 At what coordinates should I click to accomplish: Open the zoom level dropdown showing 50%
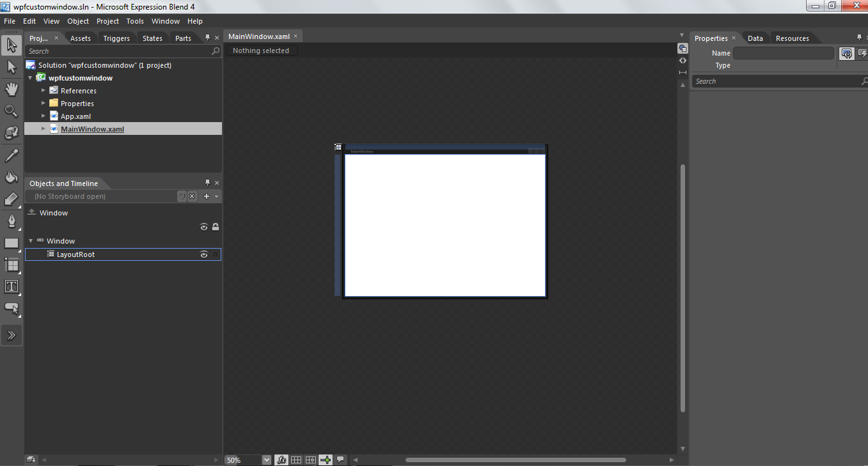[266, 459]
